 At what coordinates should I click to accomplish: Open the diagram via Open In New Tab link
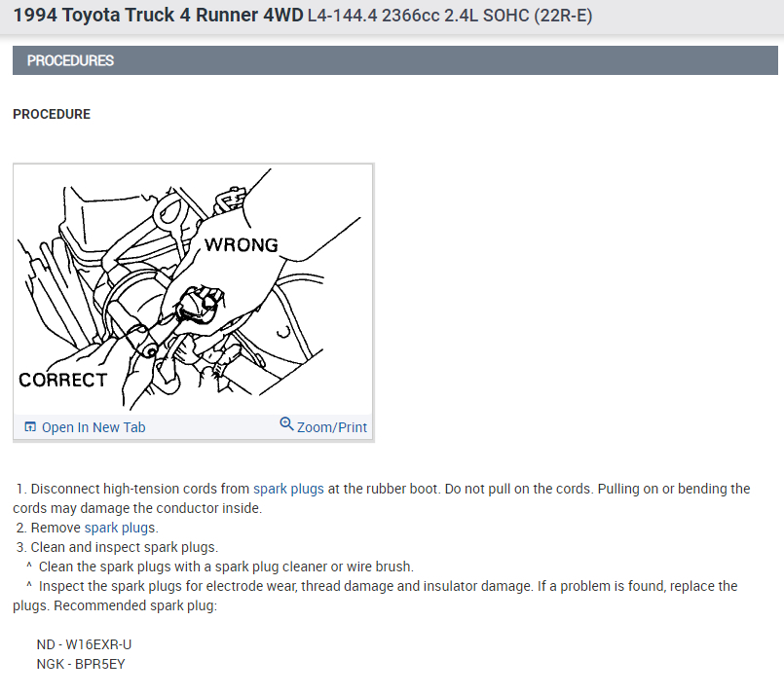tap(93, 427)
